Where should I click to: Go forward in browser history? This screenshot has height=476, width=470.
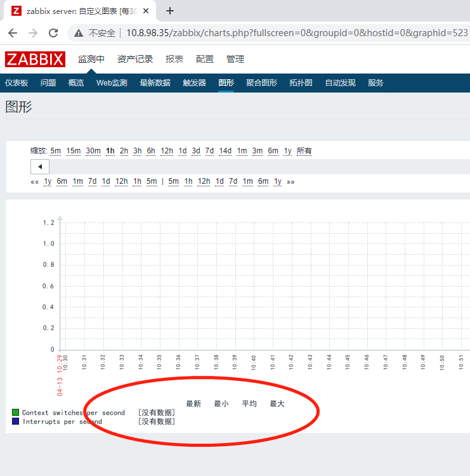coord(33,33)
